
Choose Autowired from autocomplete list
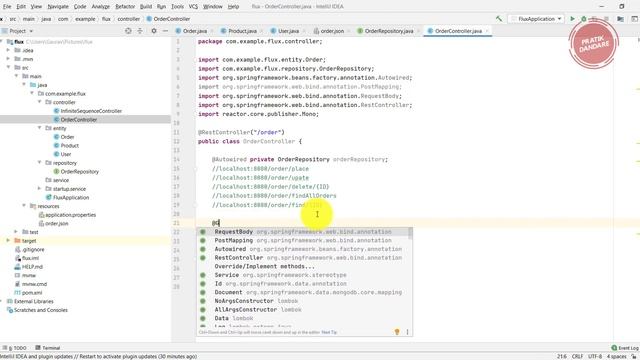click(304, 249)
